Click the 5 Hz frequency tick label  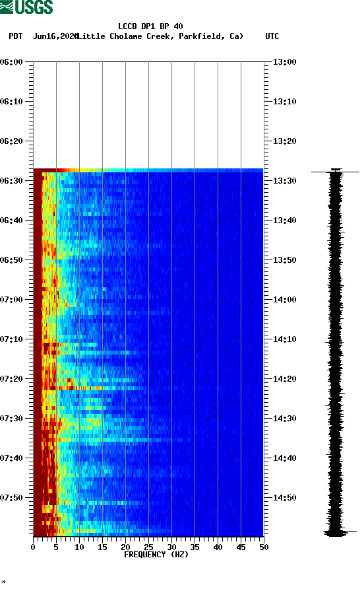pos(56,547)
